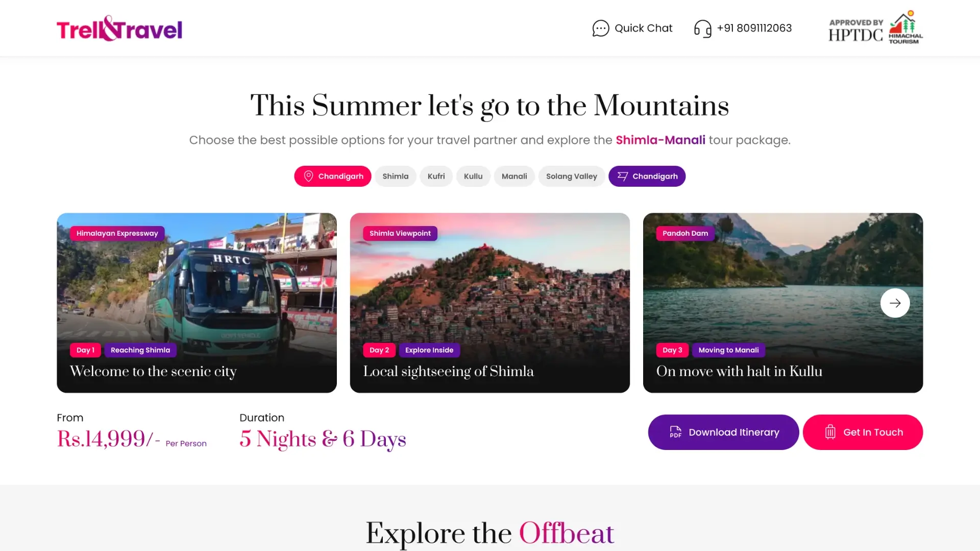Select the Kullu route tab
This screenshot has width=980, height=551.
473,176
